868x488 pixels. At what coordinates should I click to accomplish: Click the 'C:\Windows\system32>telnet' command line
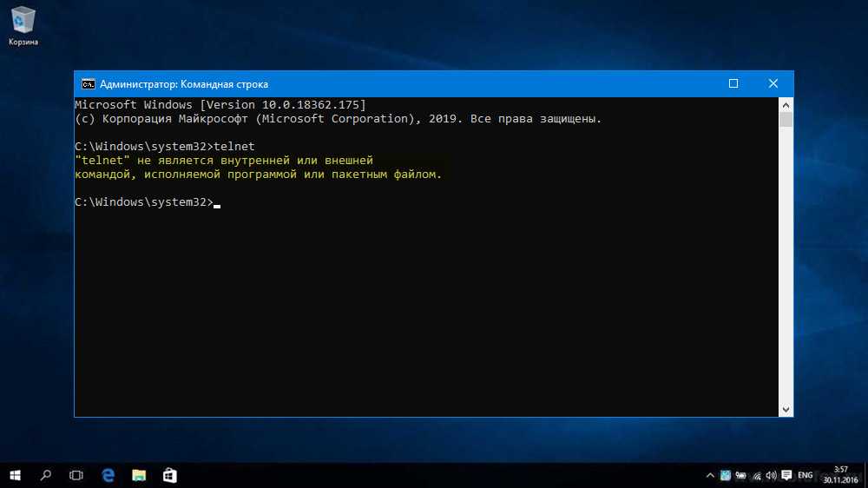click(165, 146)
